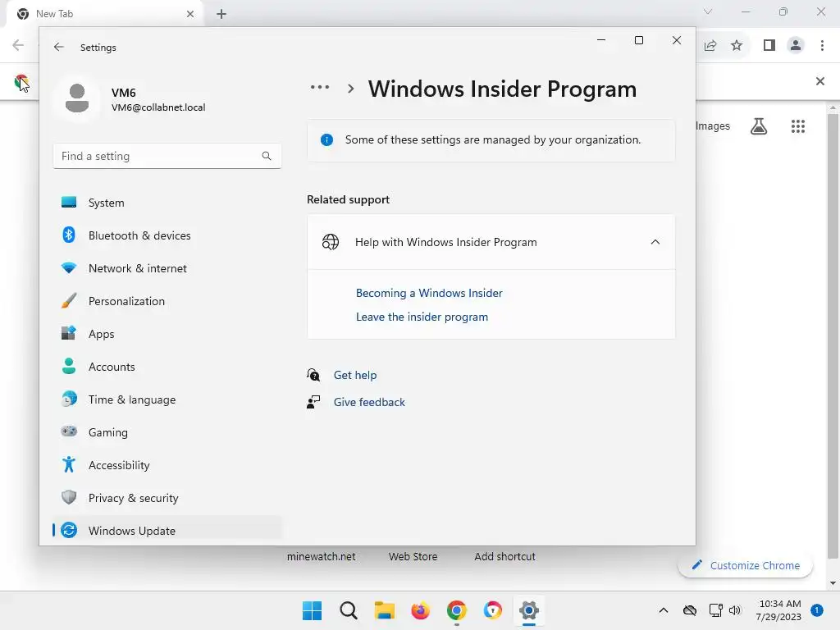Open Accessibility settings
The image size is (840, 630).
point(167,464)
